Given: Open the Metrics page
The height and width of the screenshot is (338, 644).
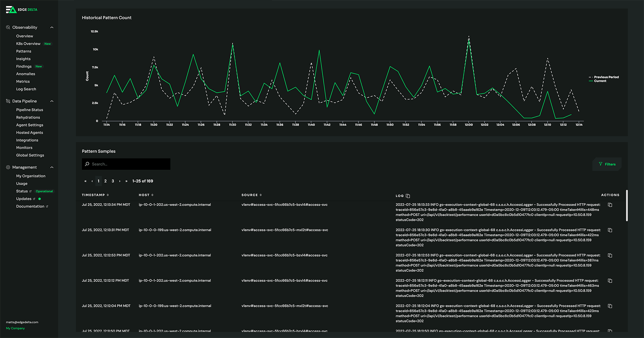Looking at the screenshot, I should [x=23, y=82].
